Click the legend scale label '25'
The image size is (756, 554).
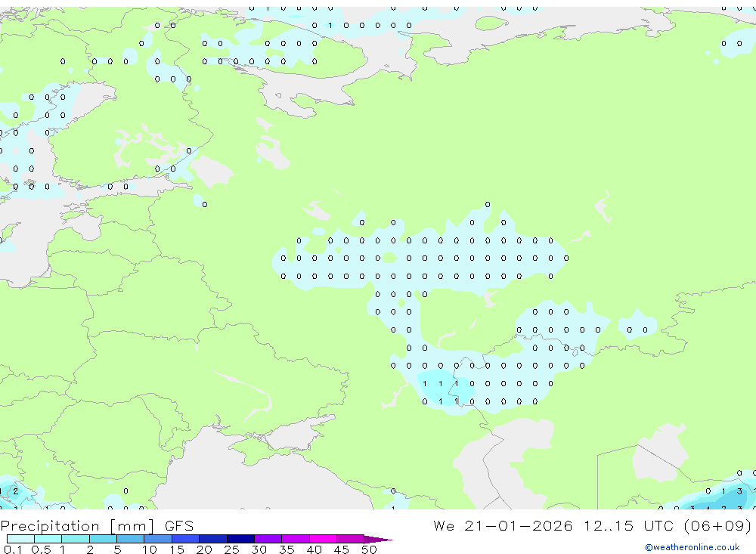231,549
